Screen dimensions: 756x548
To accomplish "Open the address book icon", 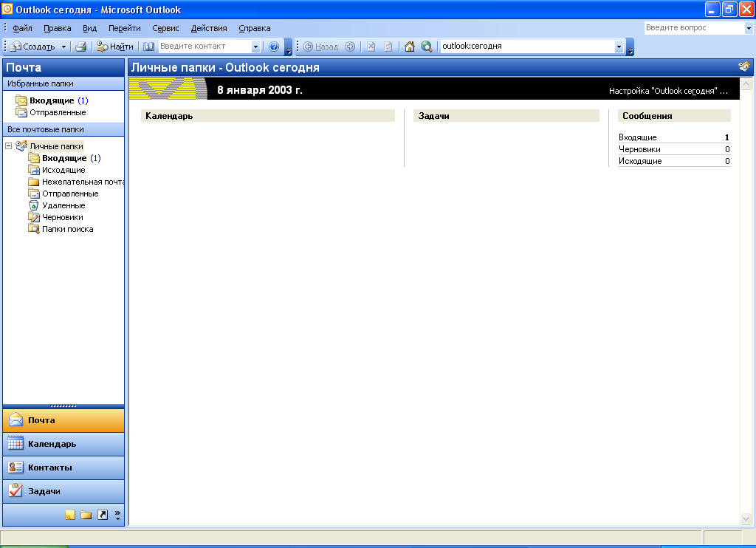I will tap(149, 47).
